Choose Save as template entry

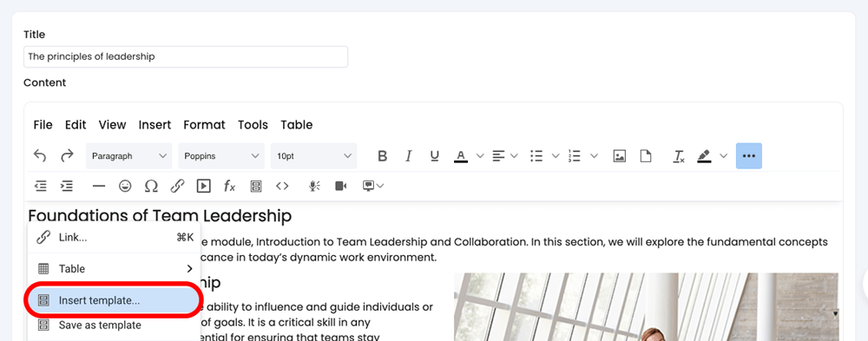coord(114,325)
